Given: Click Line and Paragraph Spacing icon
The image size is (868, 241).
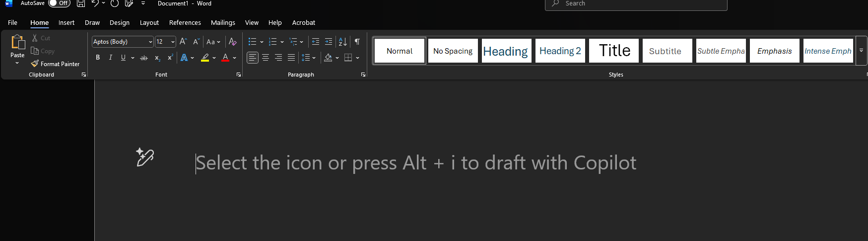Looking at the screenshot, I should [306, 58].
